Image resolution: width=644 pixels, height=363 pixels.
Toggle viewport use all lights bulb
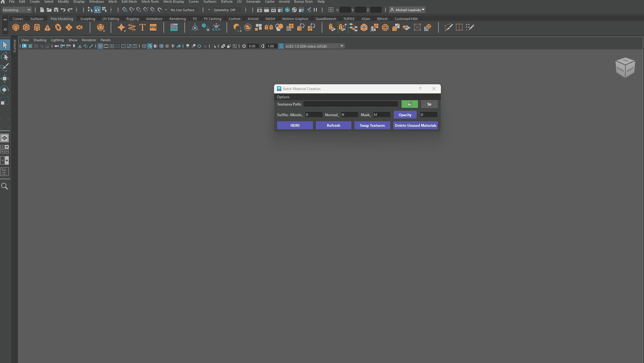coord(173,46)
